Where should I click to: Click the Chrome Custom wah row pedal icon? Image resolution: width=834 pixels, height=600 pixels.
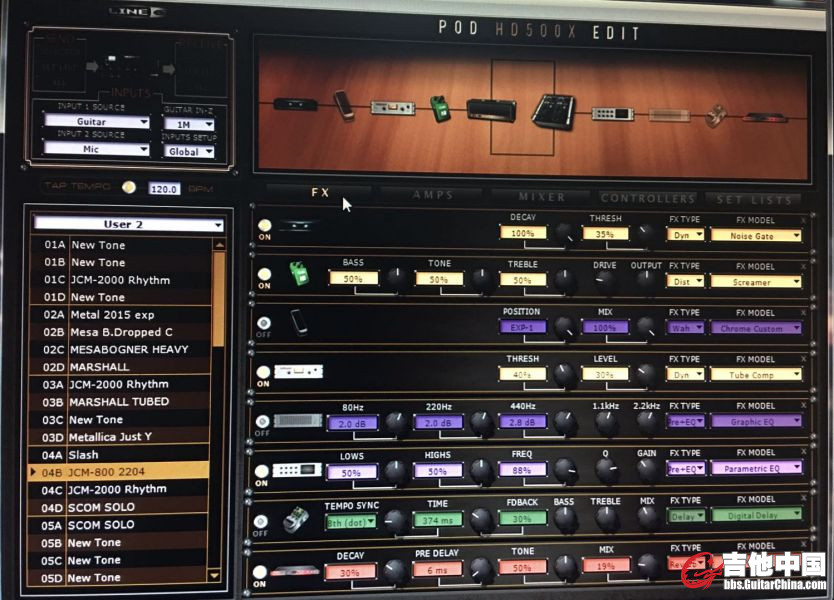299,322
